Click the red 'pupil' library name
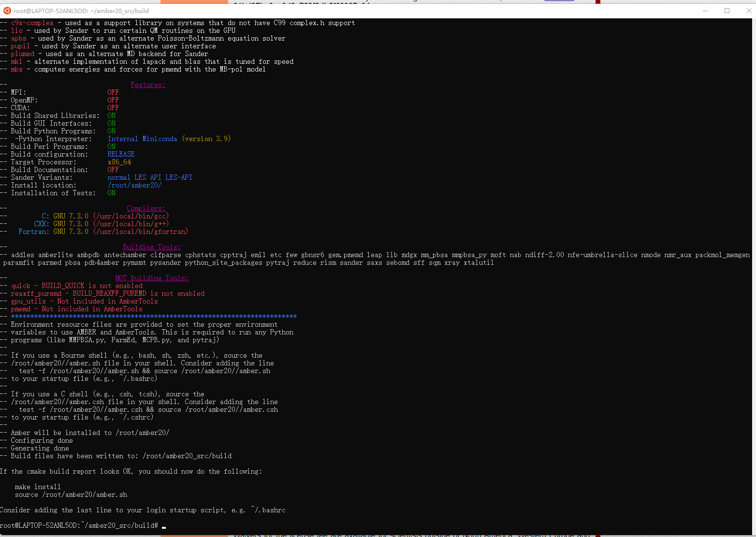This screenshot has width=756, height=537. (x=20, y=46)
